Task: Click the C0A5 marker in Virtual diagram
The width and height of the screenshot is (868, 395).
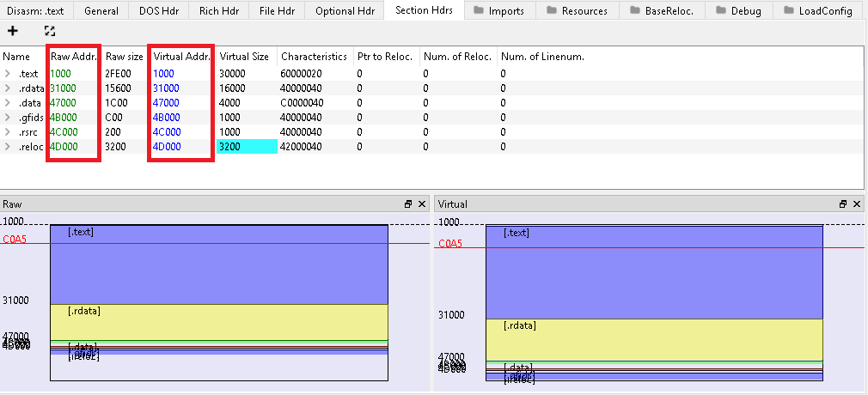Action: point(450,244)
